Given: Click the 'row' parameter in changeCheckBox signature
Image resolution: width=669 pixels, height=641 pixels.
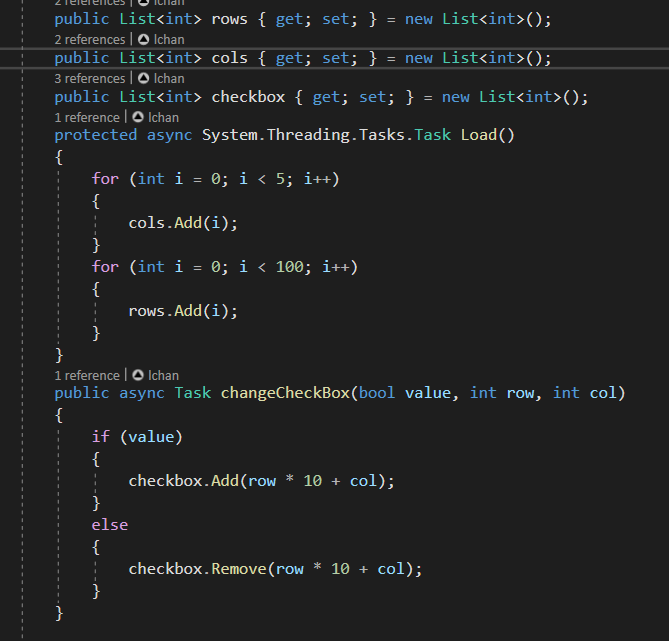Looking at the screenshot, I should tap(520, 393).
